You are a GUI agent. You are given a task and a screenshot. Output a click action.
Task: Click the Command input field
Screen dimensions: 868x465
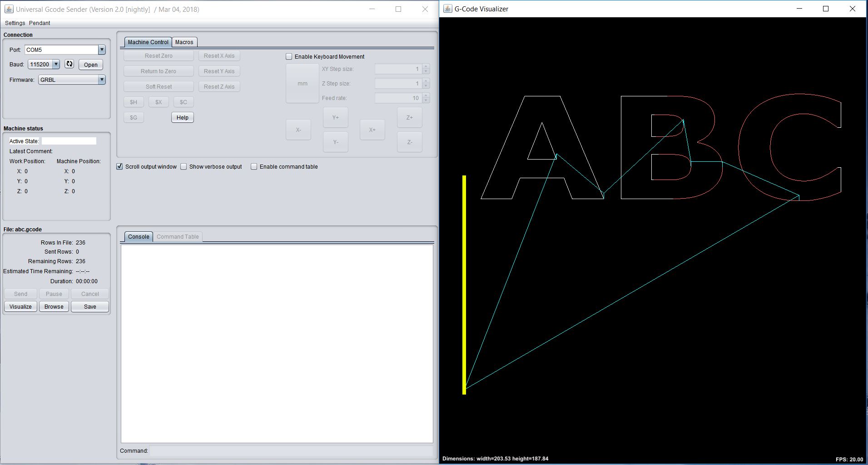tap(291, 451)
